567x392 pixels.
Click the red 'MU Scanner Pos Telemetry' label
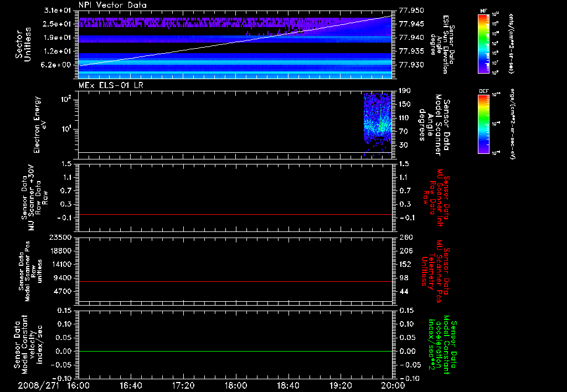[436, 271]
